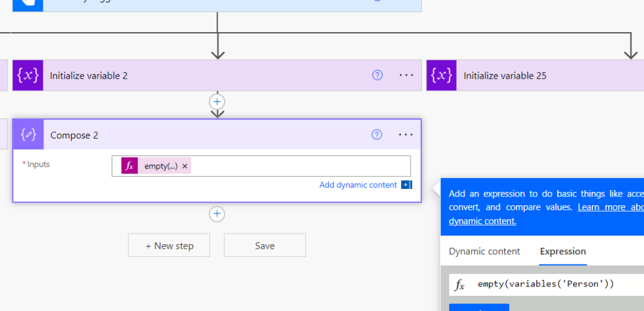
Task: Remove the empty(...) expression token
Action: [185, 166]
